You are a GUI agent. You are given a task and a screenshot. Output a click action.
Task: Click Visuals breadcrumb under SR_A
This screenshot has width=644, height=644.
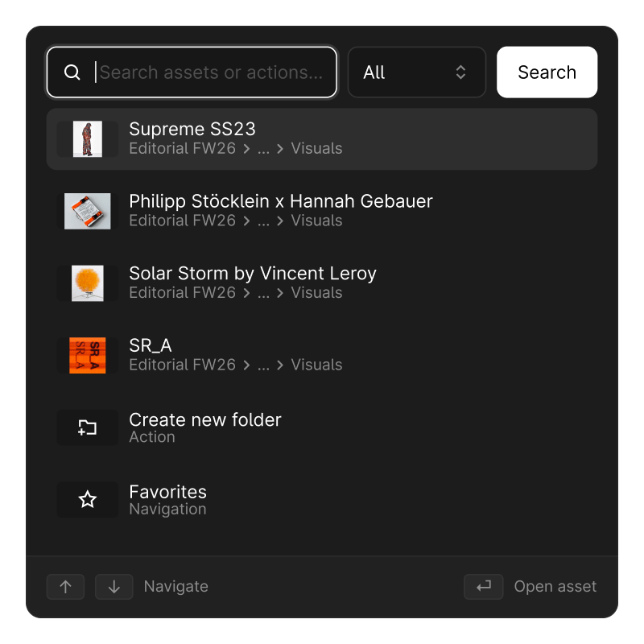[x=316, y=365]
